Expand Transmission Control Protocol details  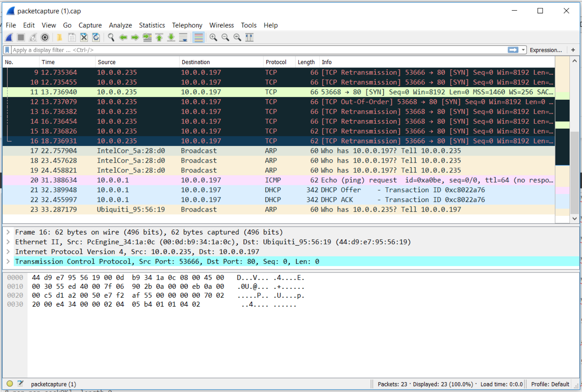(x=8, y=262)
